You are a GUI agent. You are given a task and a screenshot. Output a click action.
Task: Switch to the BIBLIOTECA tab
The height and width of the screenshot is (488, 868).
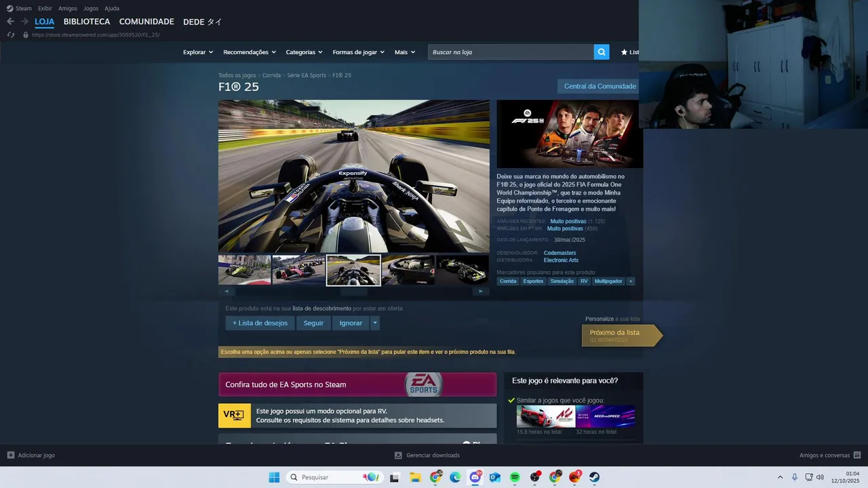(x=87, y=22)
